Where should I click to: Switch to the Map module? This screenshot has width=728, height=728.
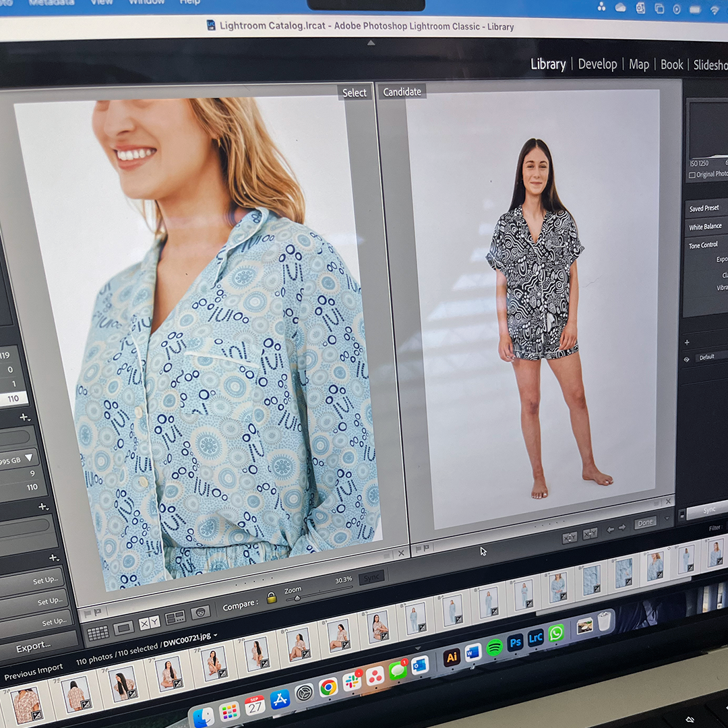[x=639, y=64]
